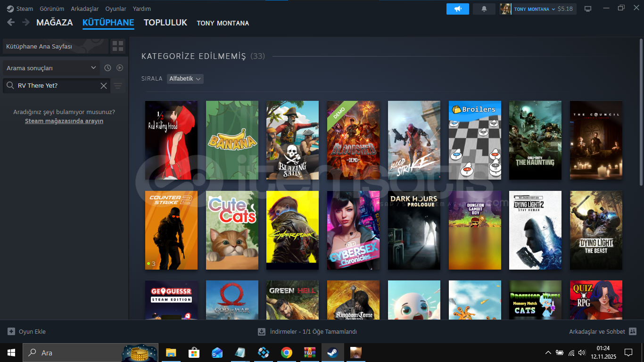Open the Arama sonuçları dropdown
Viewport: 644px width, 362px height.
click(51, 68)
